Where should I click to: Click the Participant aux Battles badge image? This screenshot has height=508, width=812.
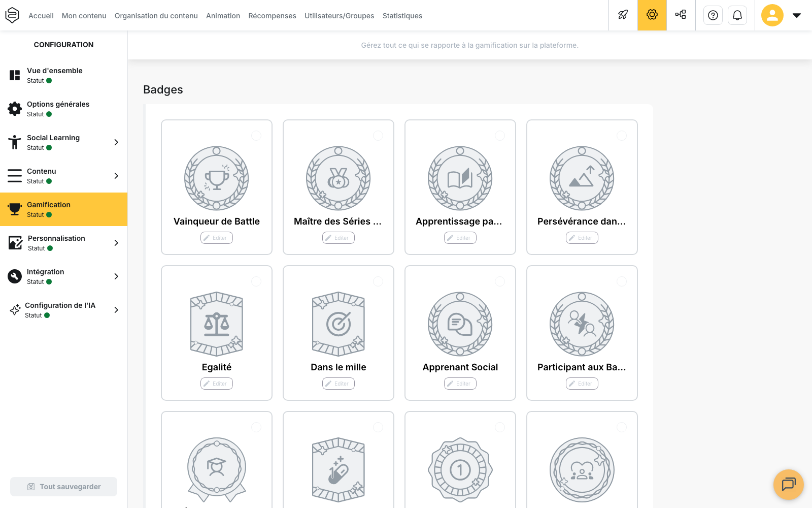(582, 324)
